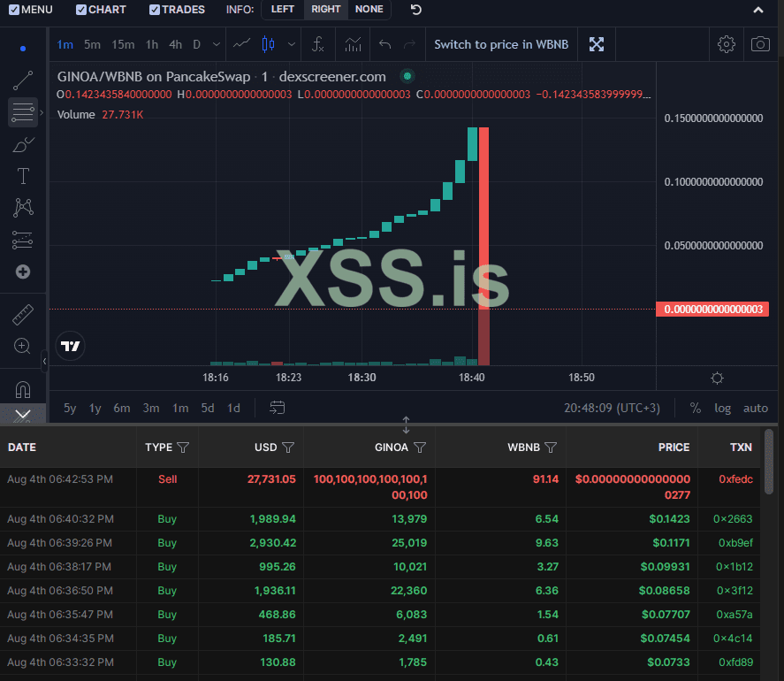
Task: Click the reset refresh icon near INFO
Action: (415, 10)
